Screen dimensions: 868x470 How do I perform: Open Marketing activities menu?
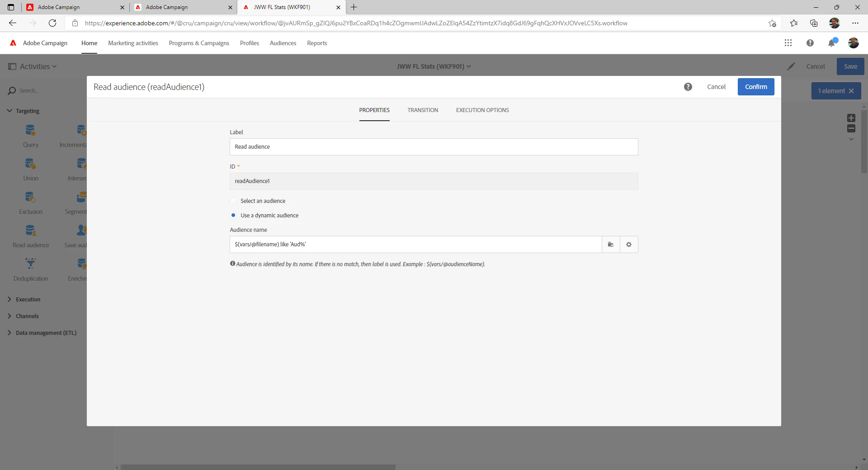click(133, 43)
